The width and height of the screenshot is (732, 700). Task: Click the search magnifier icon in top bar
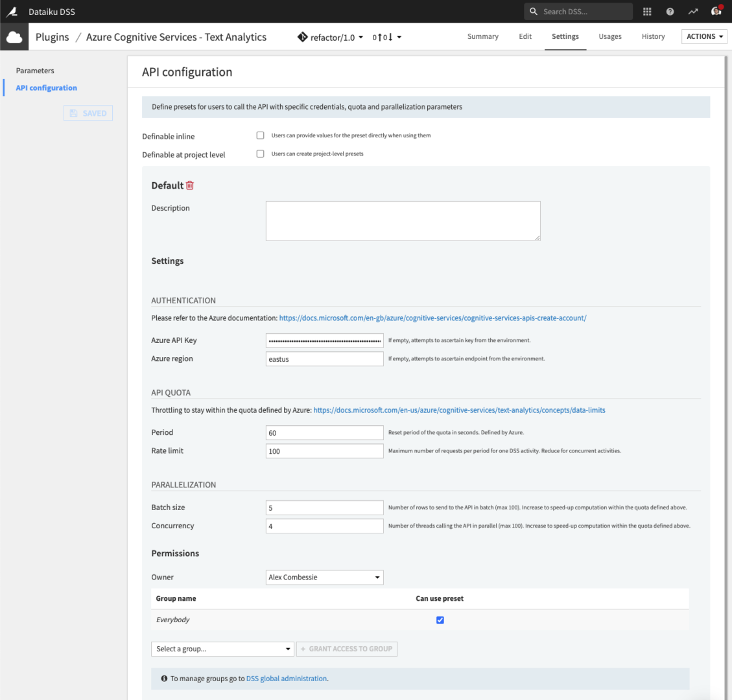point(534,11)
